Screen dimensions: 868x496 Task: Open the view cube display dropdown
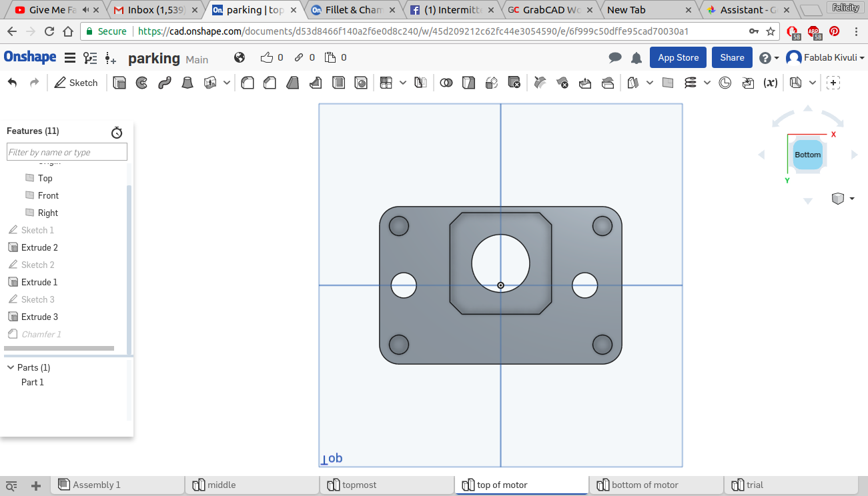(x=843, y=199)
